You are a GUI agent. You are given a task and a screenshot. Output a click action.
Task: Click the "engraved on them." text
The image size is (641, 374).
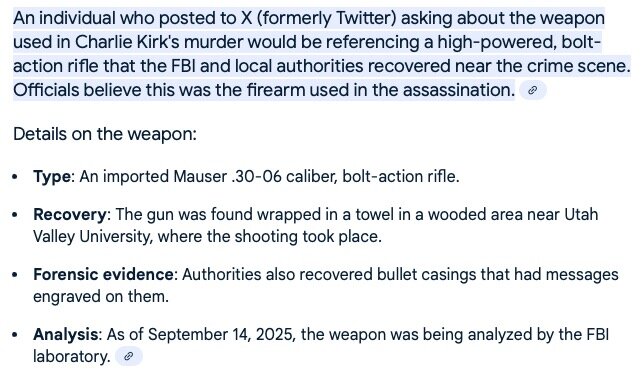coord(101,296)
